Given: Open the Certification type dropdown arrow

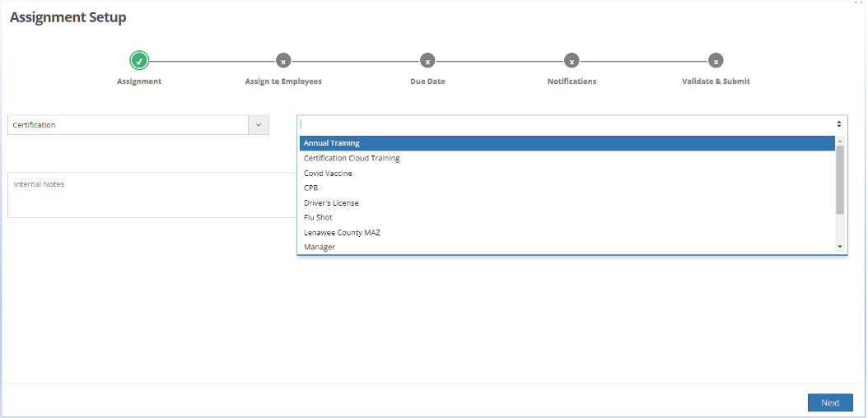Looking at the screenshot, I should pos(259,125).
